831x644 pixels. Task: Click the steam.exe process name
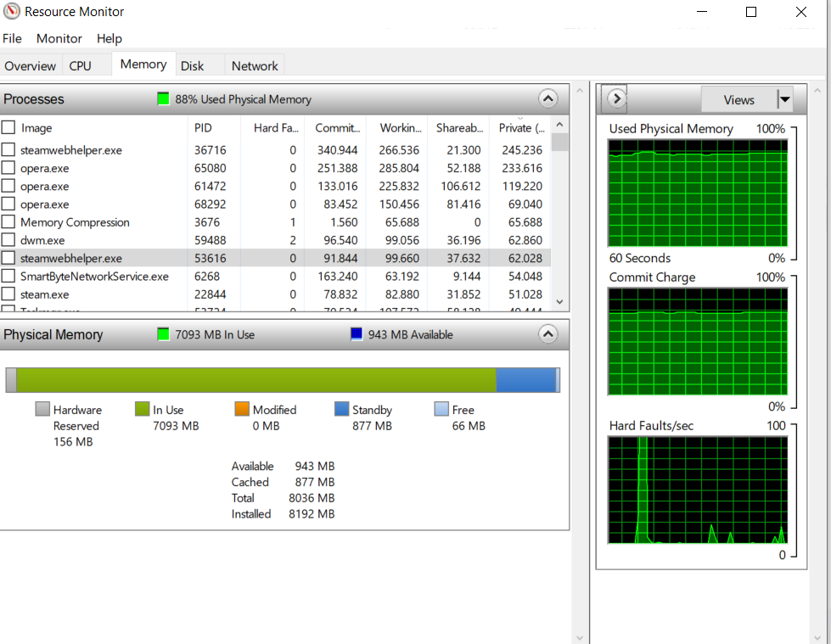click(44, 294)
